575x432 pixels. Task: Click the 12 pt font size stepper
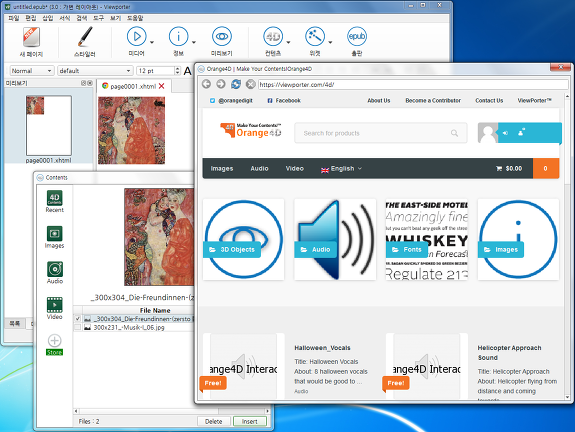(177, 71)
